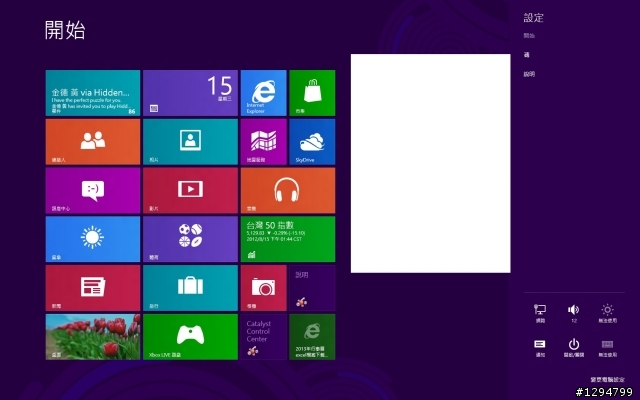Open the Messaging smiley tile
640x400 pixels.
click(93, 191)
